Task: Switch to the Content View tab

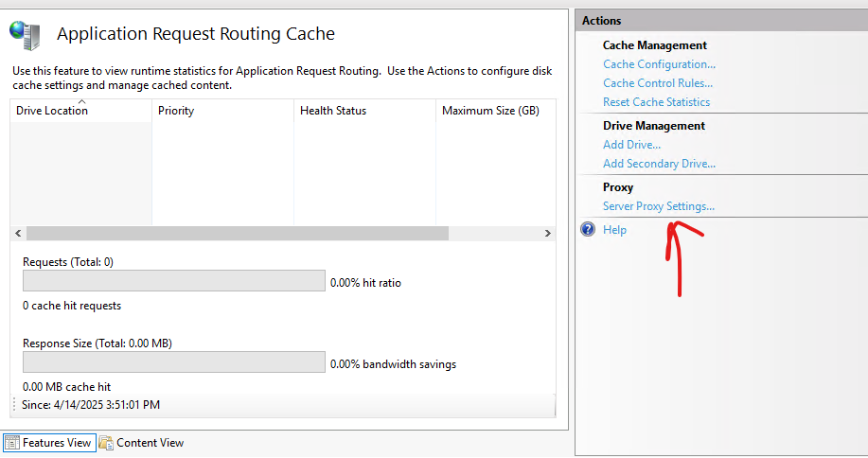Action: 142,443
